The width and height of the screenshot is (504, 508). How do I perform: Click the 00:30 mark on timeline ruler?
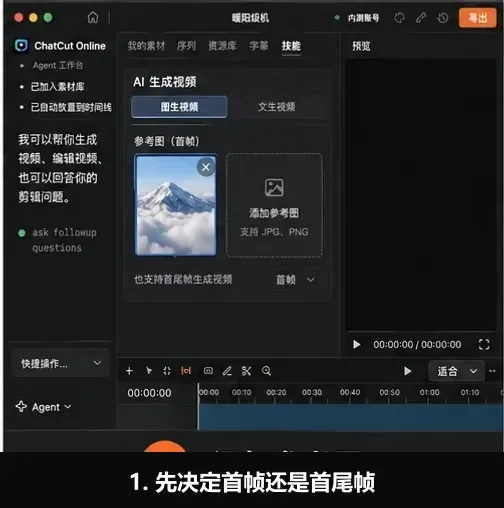coord(312,392)
